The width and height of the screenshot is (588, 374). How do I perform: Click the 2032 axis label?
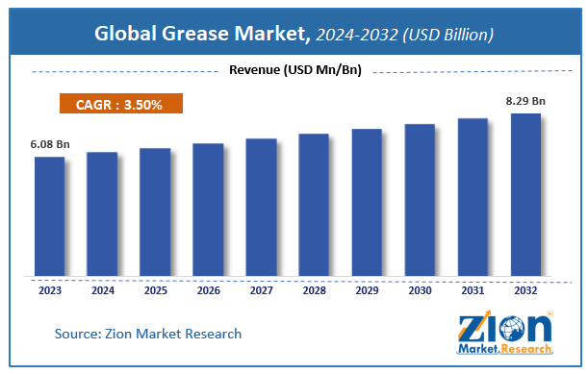525,290
